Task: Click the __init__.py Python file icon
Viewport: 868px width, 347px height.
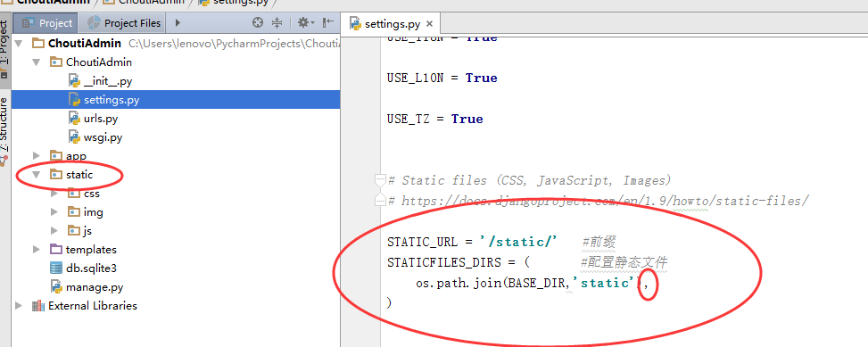Action: click(74, 81)
